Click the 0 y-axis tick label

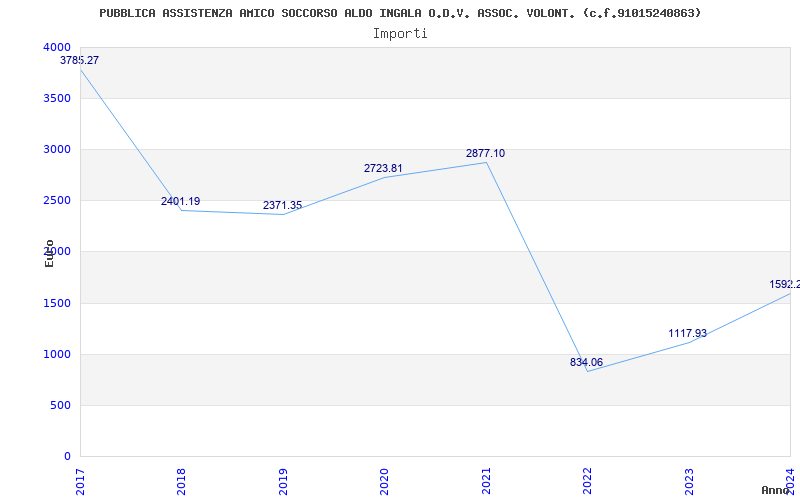pos(68,457)
